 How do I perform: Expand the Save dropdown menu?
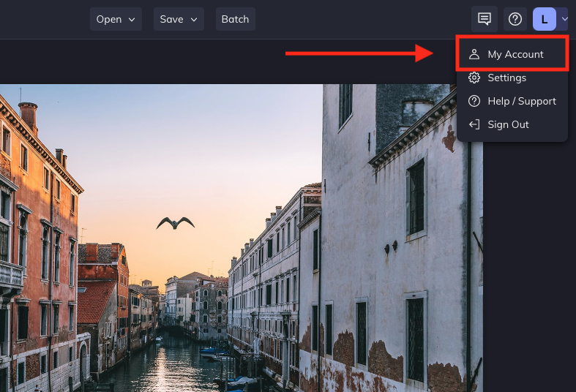pyautogui.click(x=179, y=19)
